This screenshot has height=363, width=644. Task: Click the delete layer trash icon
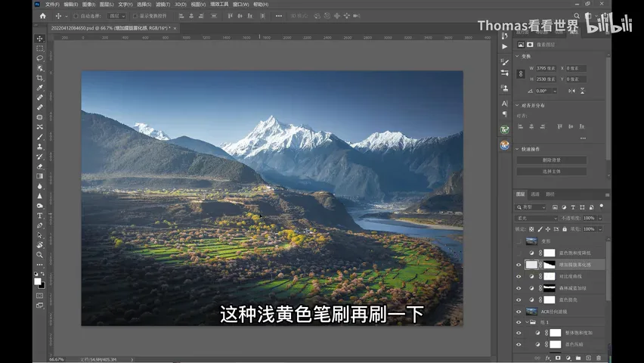[599, 358]
